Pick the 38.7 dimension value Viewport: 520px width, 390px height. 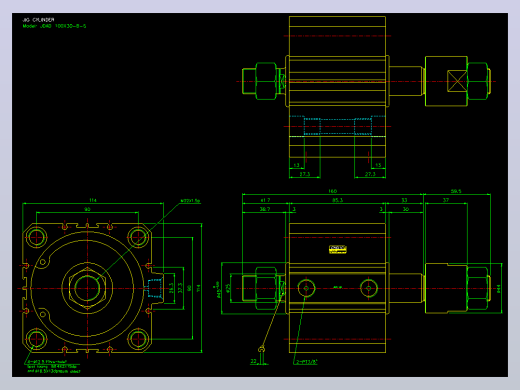point(265,209)
